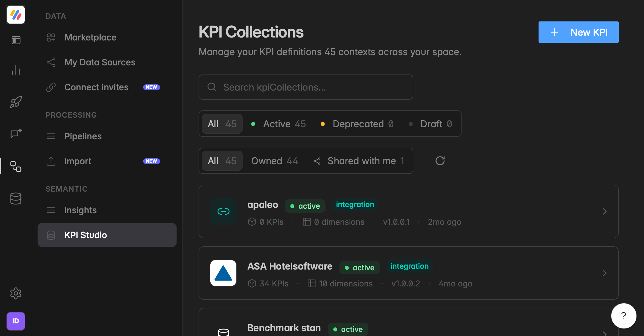Open Marketplace in sidebar
This screenshot has height=336, width=644.
click(107, 38)
